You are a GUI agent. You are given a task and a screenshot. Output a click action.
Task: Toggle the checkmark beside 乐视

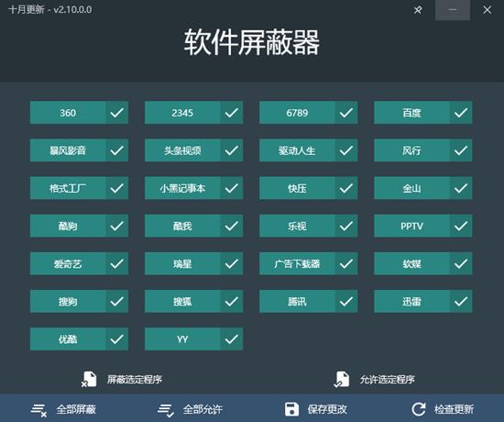click(346, 226)
